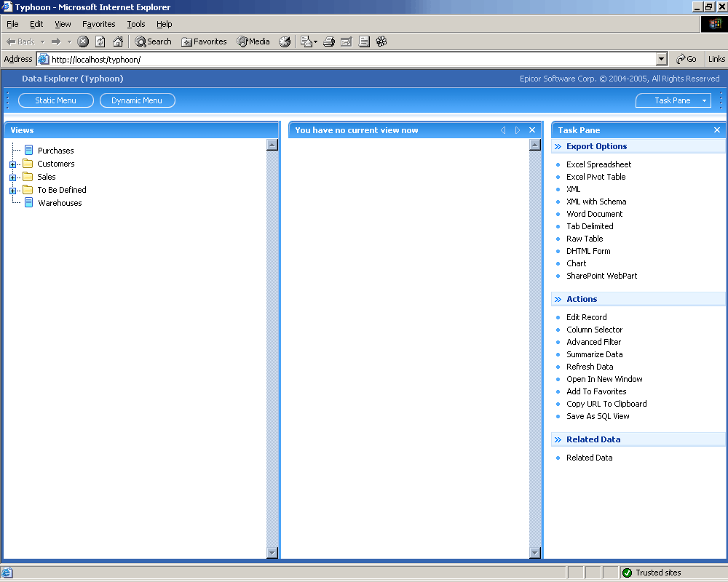Click the Edit page toolbar icon
728x582 pixels.
[347, 41]
